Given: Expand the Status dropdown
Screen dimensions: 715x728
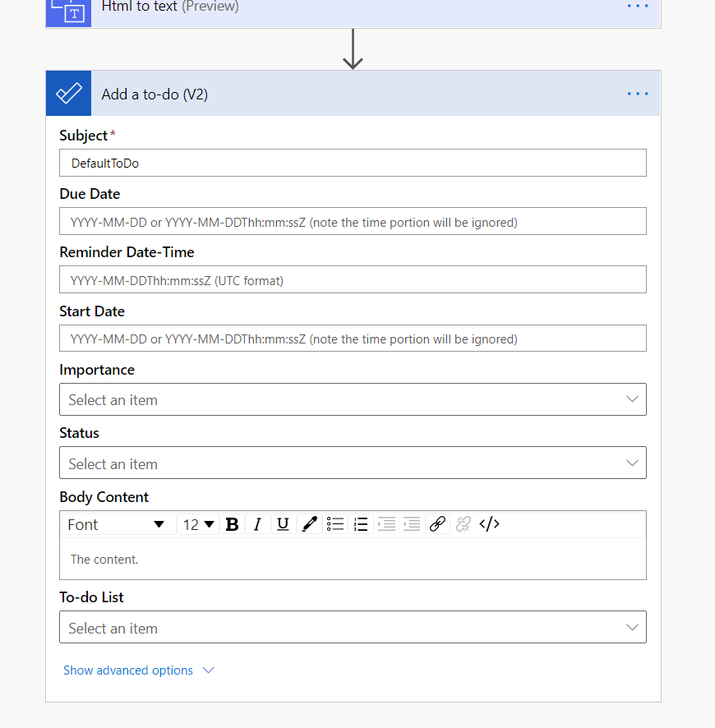Looking at the screenshot, I should [x=353, y=463].
